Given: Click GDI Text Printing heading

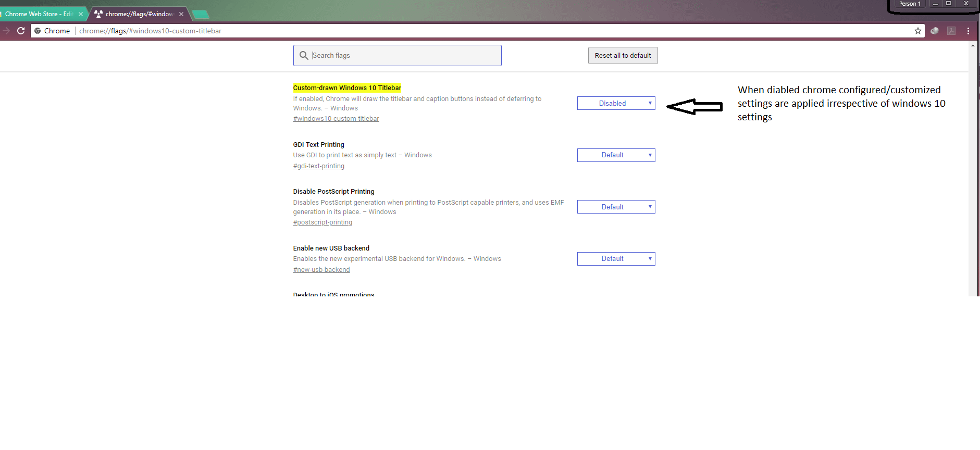Looking at the screenshot, I should pyautogui.click(x=318, y=145).
